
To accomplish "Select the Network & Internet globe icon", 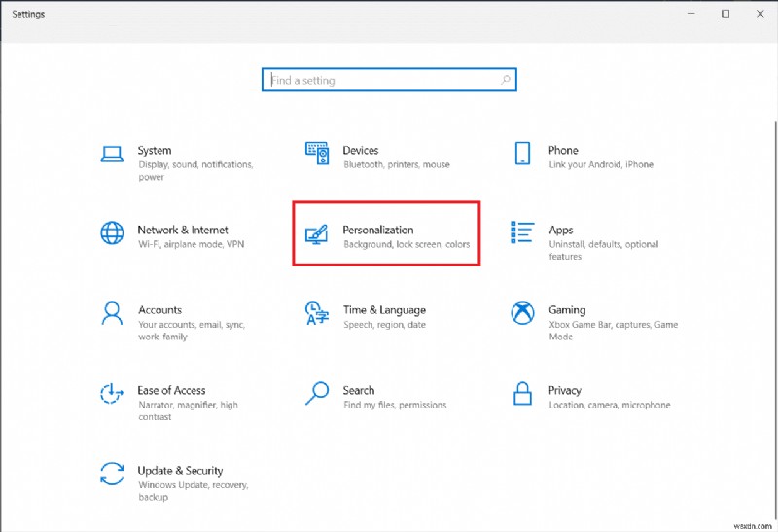I will (x=112, y=233).
